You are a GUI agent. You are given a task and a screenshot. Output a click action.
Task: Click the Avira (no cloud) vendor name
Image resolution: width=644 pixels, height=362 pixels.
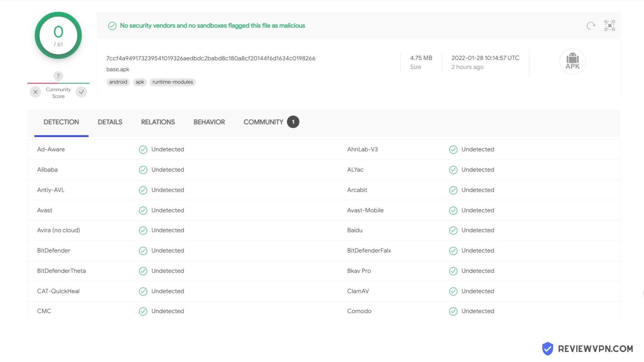tap(58, 230)
